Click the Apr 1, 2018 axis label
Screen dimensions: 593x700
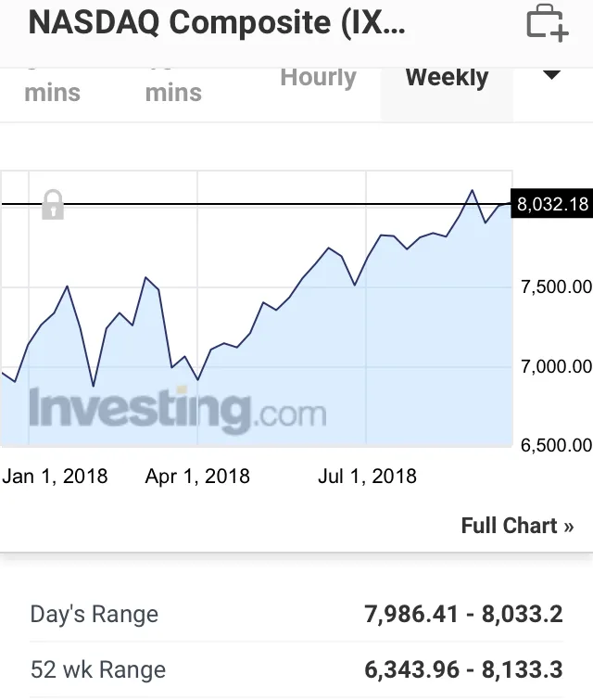197,477
